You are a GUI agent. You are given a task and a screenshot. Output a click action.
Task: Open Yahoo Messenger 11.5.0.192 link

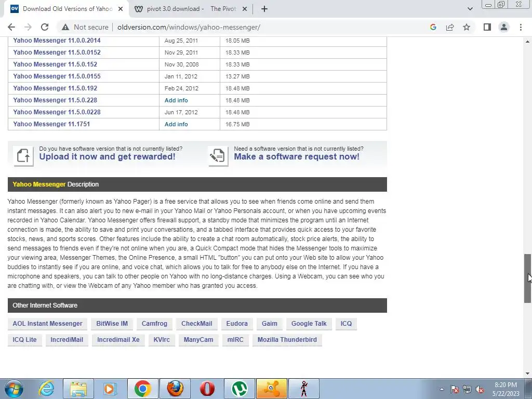[55, 88]
